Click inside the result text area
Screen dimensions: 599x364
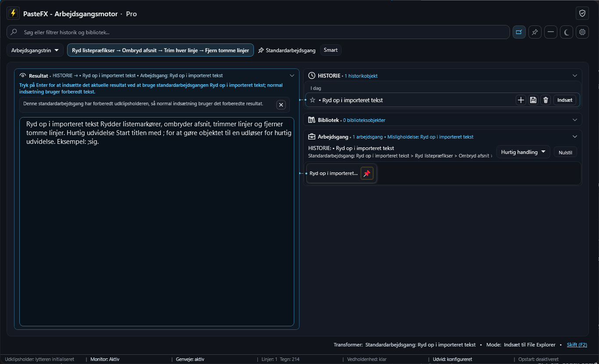coord(157,221)
